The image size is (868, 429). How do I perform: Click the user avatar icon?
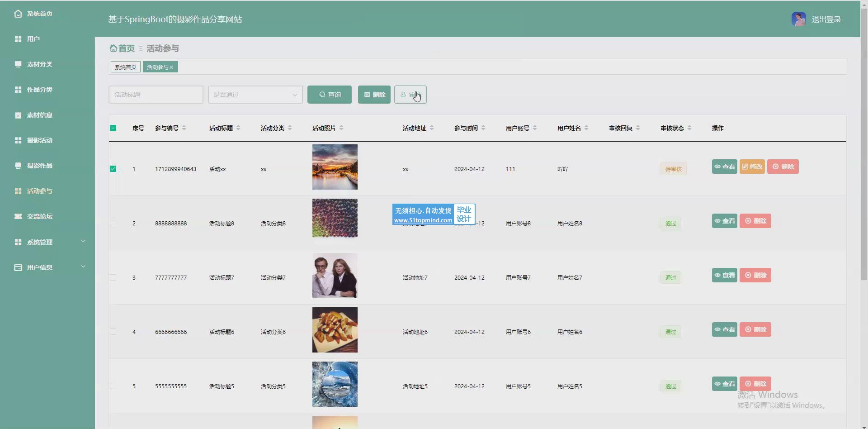coord(798,19)
